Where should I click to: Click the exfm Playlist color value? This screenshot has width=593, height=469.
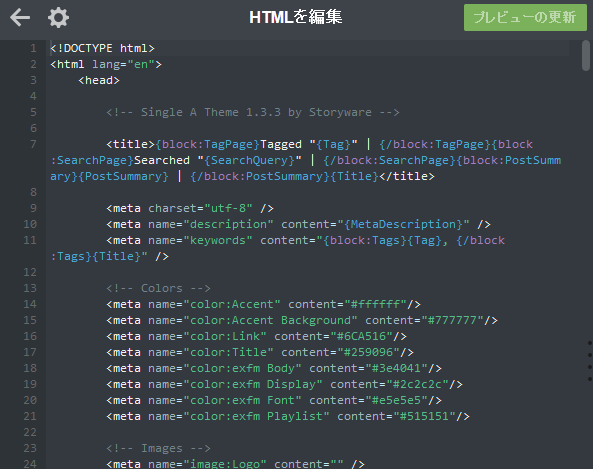(424, 416)
